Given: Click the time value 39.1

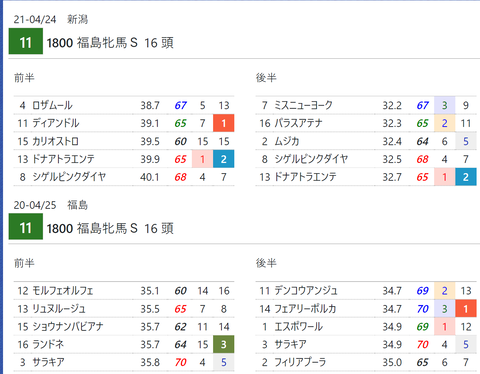Looking at the screenshot, I should 150,123.
